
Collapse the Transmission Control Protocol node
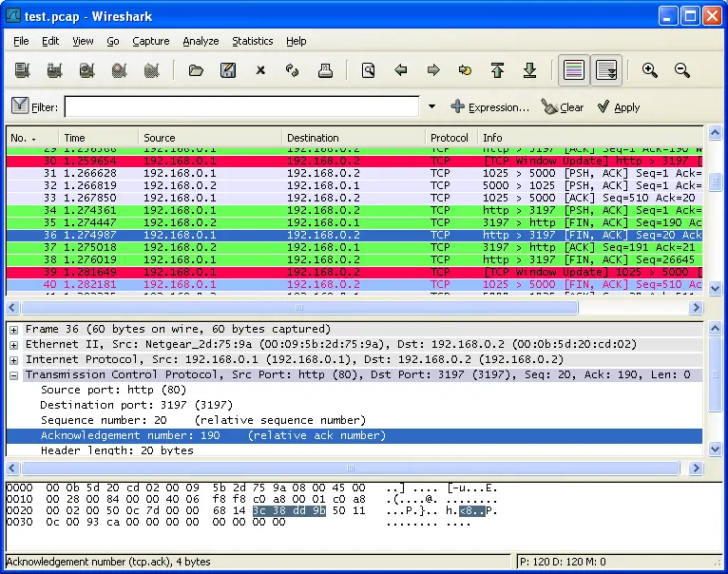14,374
